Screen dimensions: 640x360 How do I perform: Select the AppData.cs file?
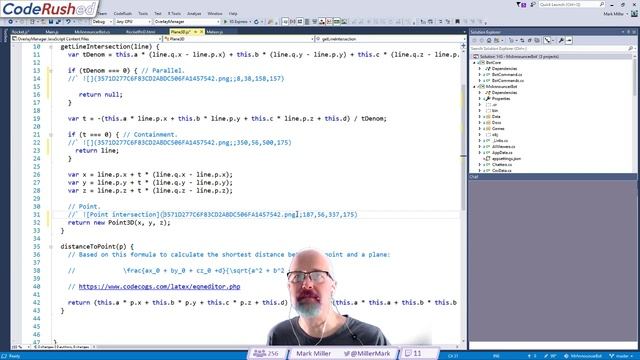pos(502,153)
